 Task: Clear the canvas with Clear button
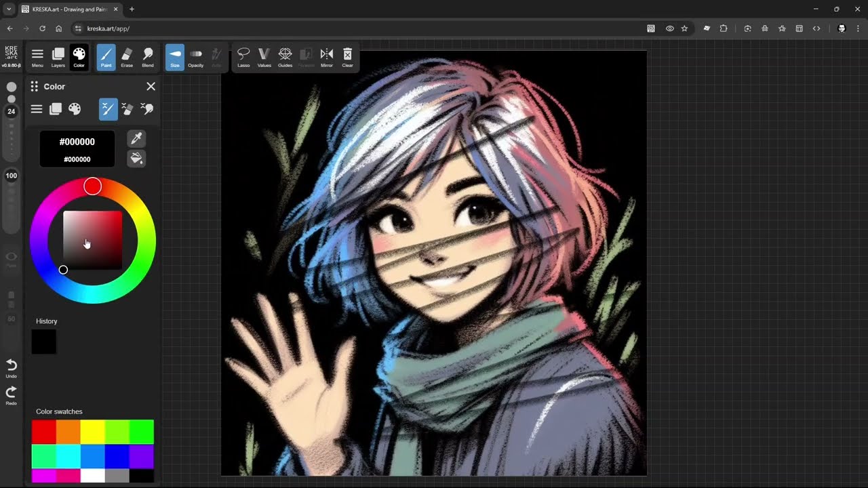(347, 58)
